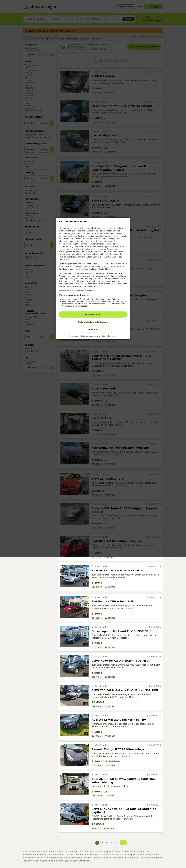
Task: Open the Neueste zuerst sort dropdown
Action: pos(154,36)
